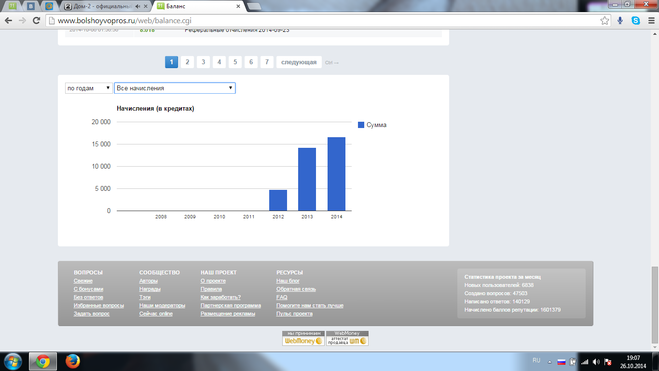Open 'Партнерская программа' footer link

pos(230,305)
